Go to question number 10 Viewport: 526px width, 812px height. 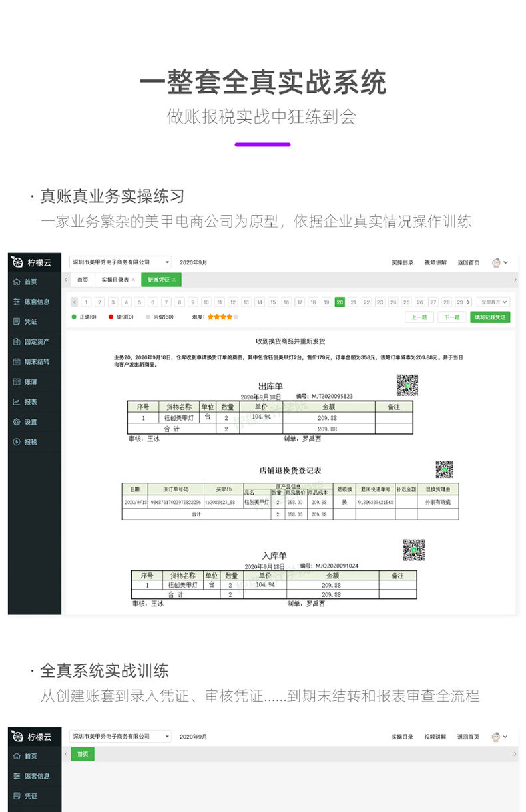(x=206, y=302)
